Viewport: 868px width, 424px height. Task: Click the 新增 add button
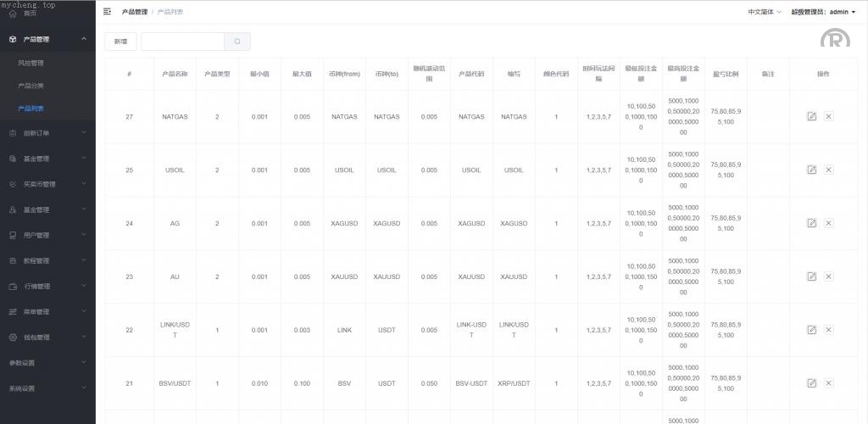coord(120,42)
